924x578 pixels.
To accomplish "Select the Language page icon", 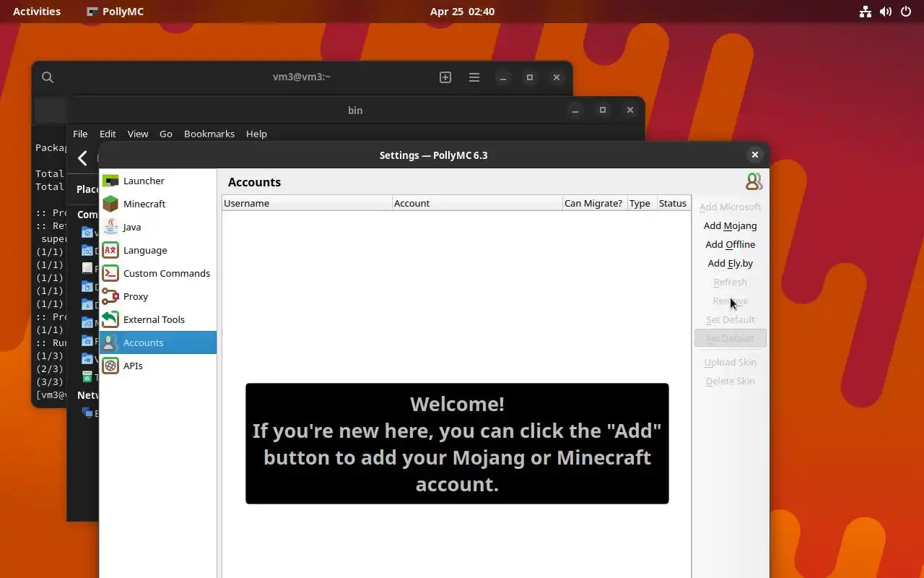I will point(110,250).
